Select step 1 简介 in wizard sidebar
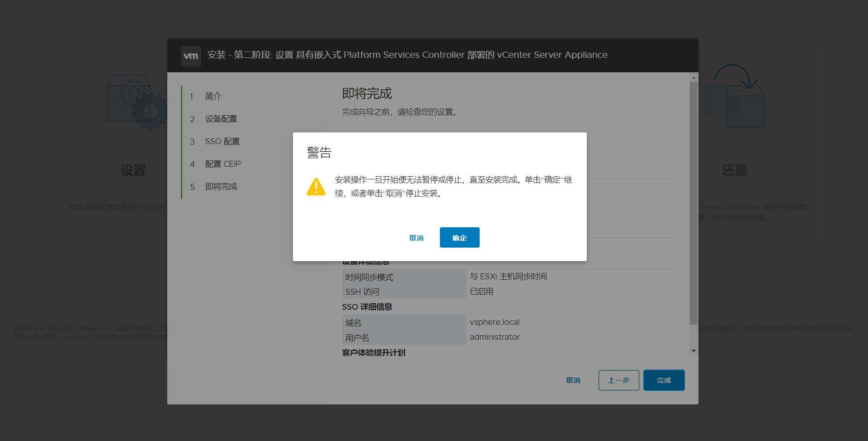868x441 pixels. 213,96
